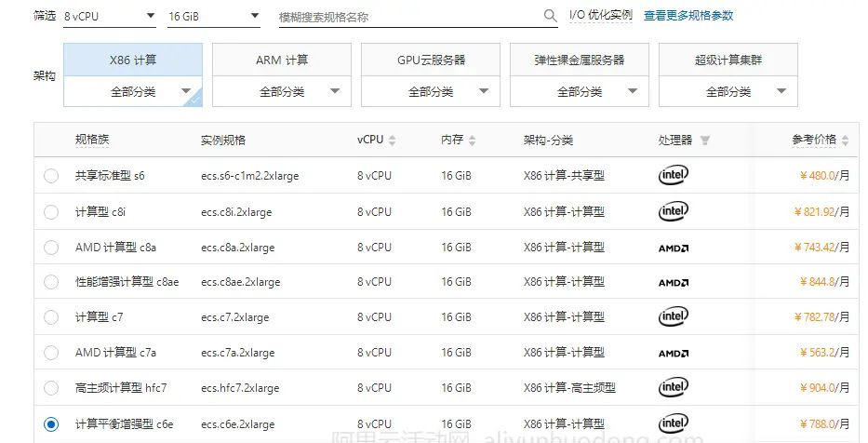
Task: Click ecs.c8a.2xlarge instance name
Action: pyautogui.click(x=237, y=248)
